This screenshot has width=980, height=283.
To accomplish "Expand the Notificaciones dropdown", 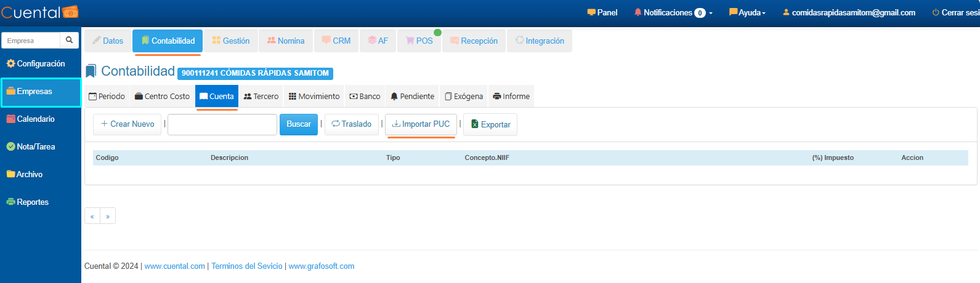I will (x=673, y=13).
